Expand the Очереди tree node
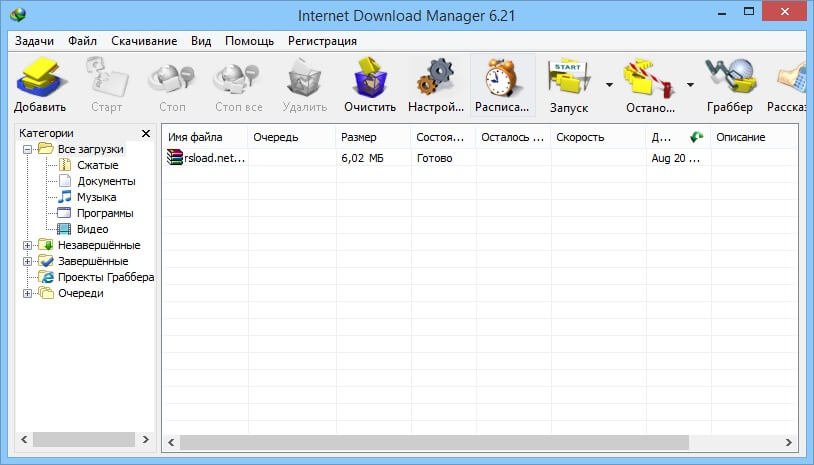 [28, 294]
